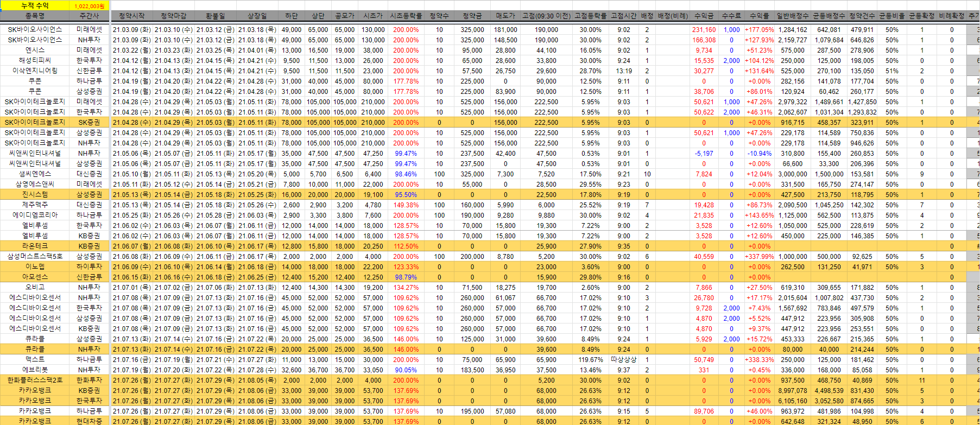Click the 수익금 column header

[x=704, y=16]
